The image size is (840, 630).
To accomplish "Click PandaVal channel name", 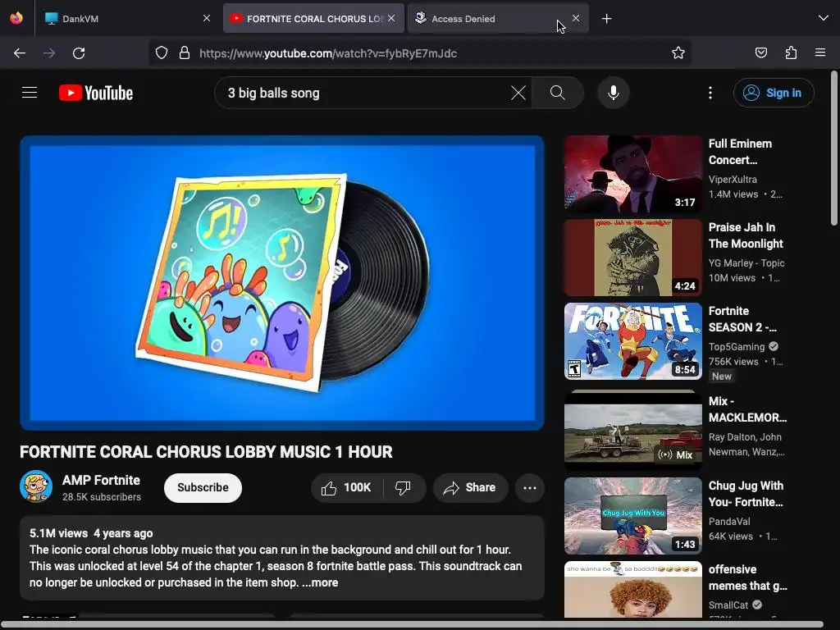I will coord(729,521).
